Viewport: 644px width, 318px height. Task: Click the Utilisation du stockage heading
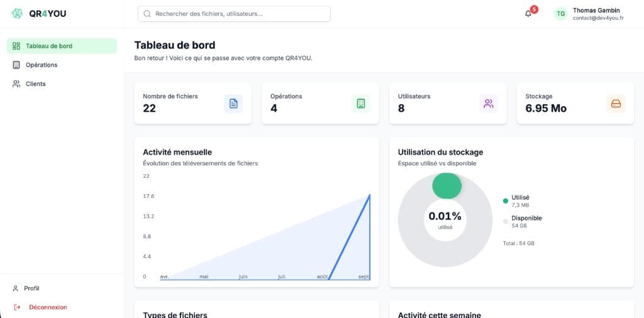pyautogui.click(x=440, y=152)
